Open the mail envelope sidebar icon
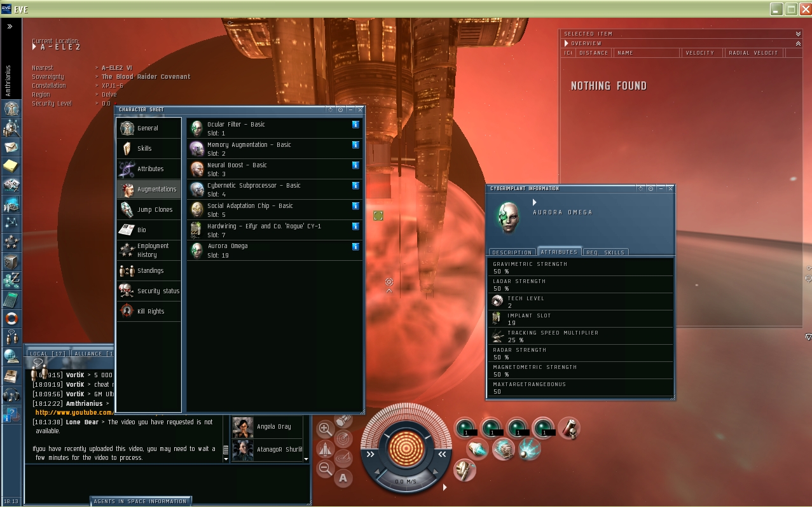812x507 pixels. click(11, 148)
